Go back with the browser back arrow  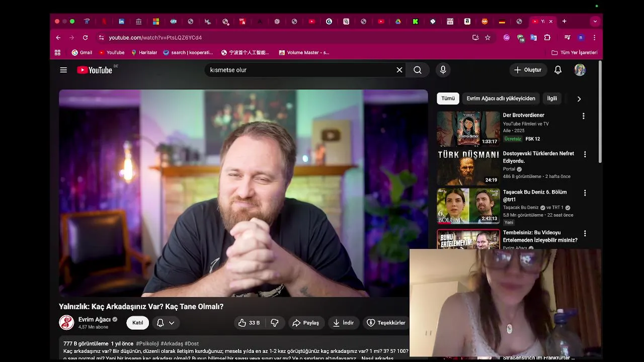(x=58, y=37)
